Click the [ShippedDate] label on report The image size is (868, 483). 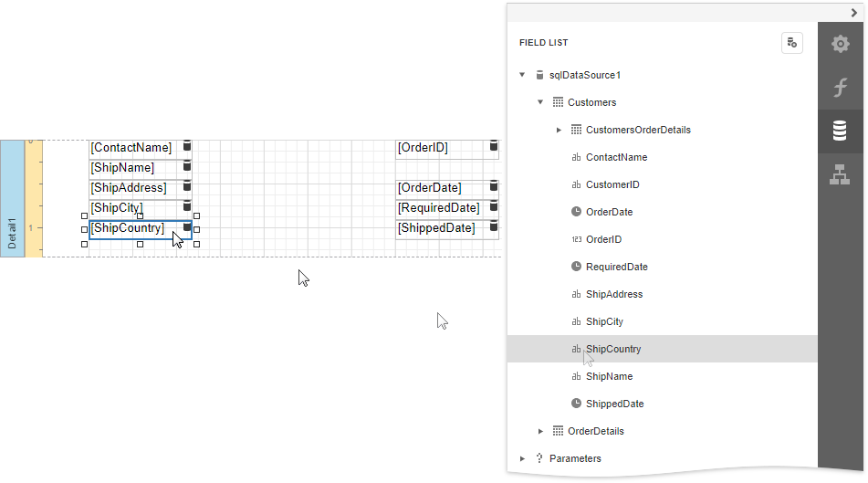click(x=436, y=228)
